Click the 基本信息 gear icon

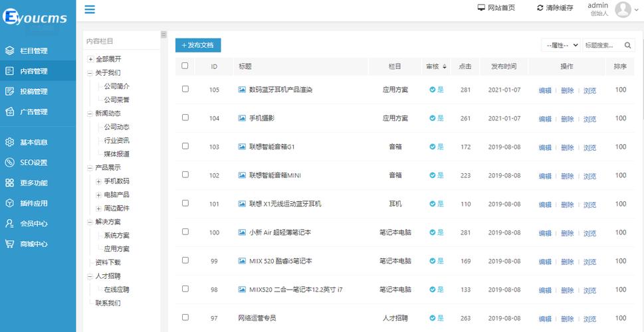click(x=9, y=142)
